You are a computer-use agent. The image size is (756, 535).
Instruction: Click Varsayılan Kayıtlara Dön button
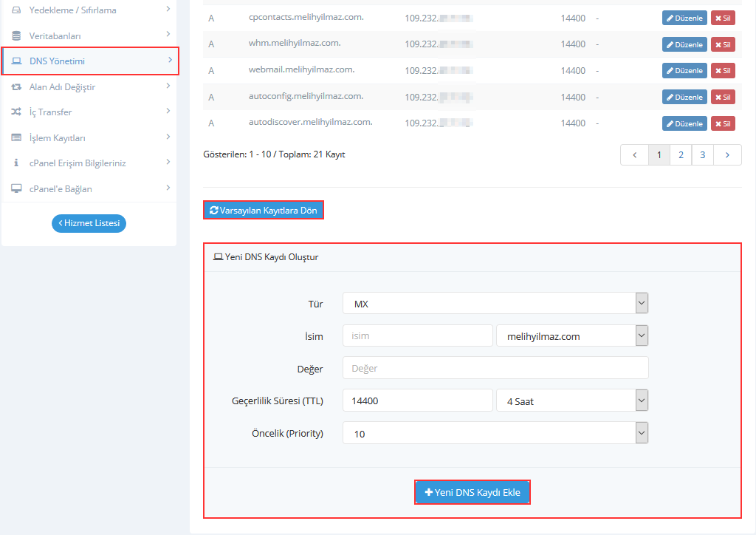coord(264,211)
